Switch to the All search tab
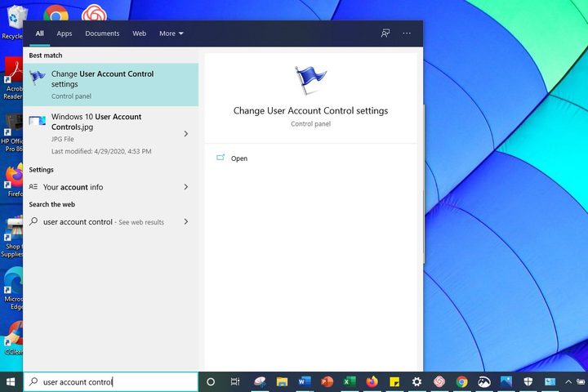Image resolution: width=588 pixels, height=392 pixels. (x=40, y=33)
